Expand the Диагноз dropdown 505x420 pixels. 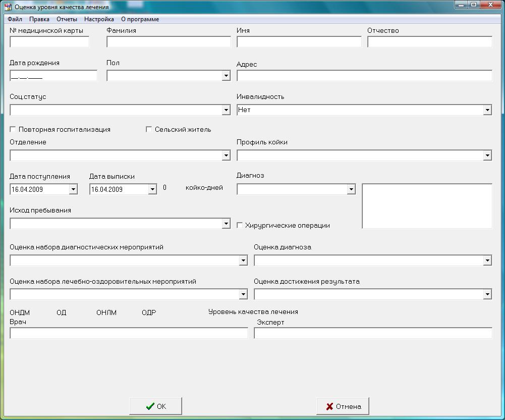(x=351, y=189)
